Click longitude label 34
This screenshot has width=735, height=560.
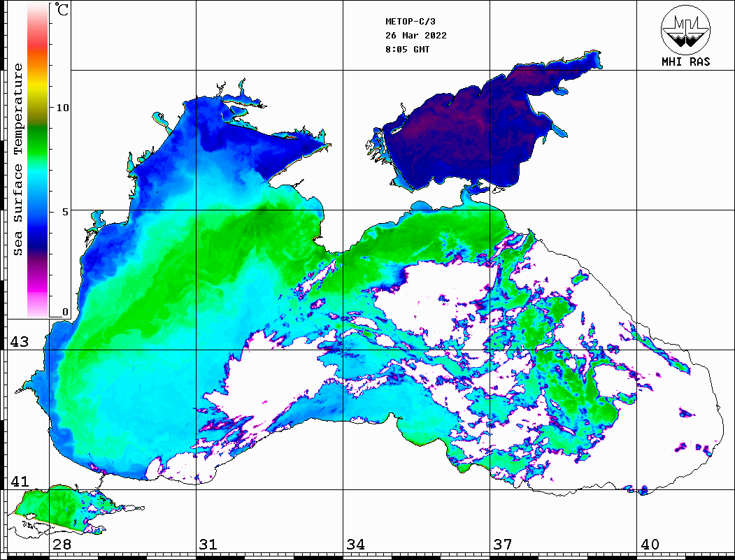pyautogui.click(x=356, y=545)
